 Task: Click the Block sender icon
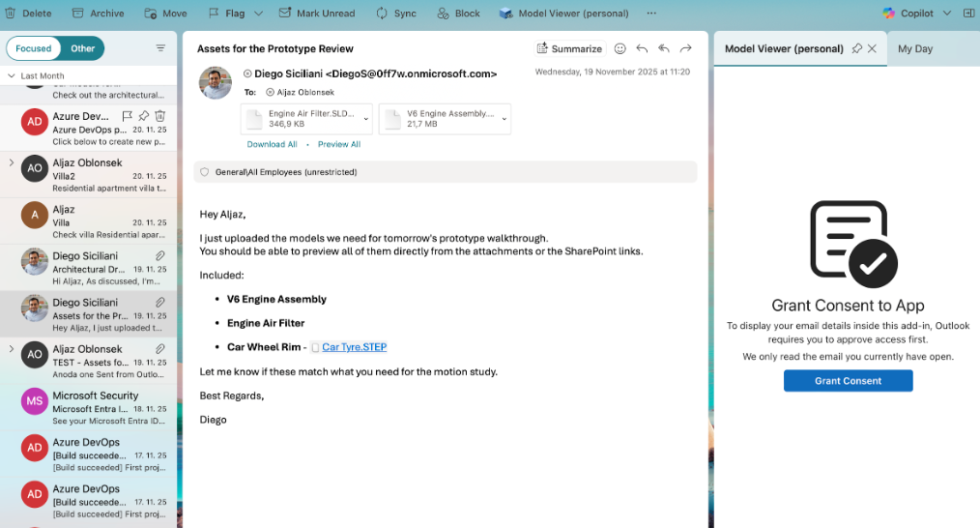pyautogui.click(x=443, y=14)
